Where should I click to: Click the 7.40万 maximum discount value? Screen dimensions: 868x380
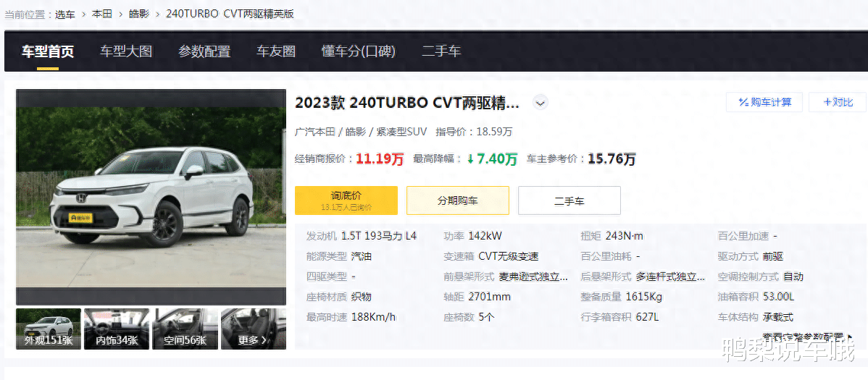(x=491, y=159)
